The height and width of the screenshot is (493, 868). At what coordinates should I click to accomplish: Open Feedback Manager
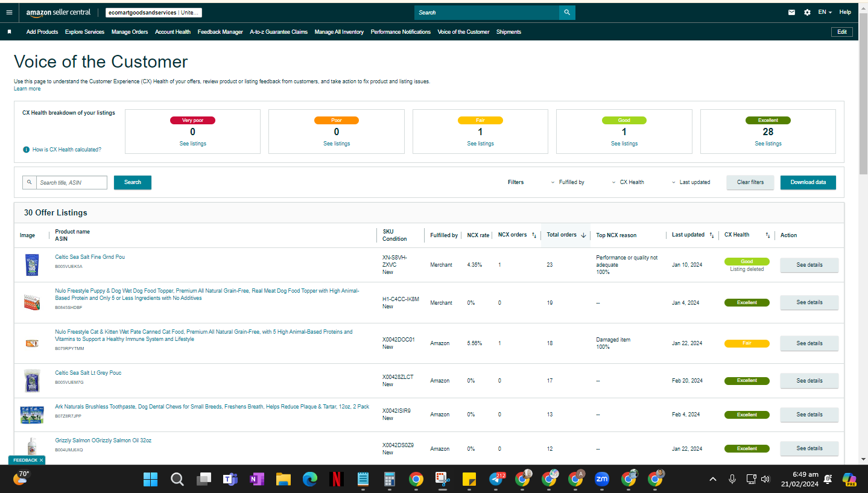tap(220, 32)
